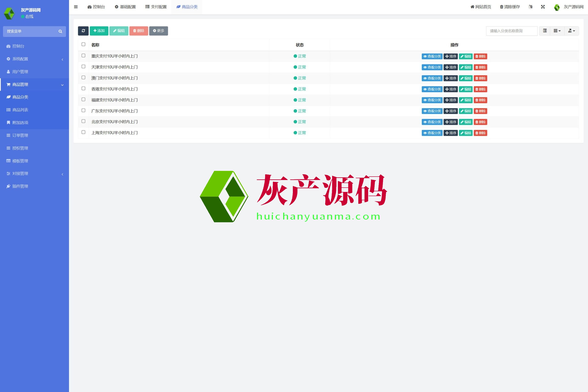
Task: Click the fullscreen expand icon
Action: point(543,7)
